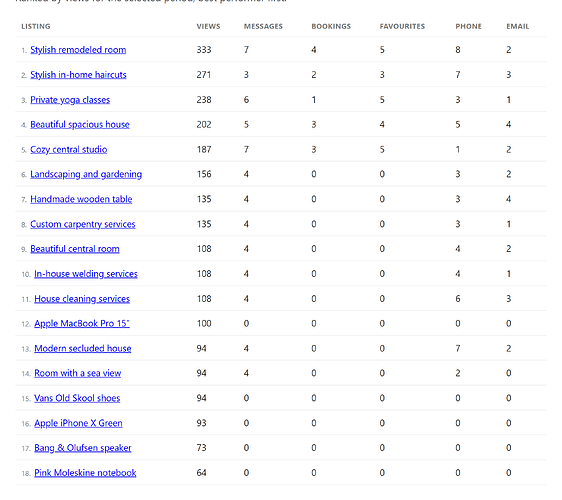Click the Private yoga classes link
Screen dimensions: 562x500
pos(70,100)
